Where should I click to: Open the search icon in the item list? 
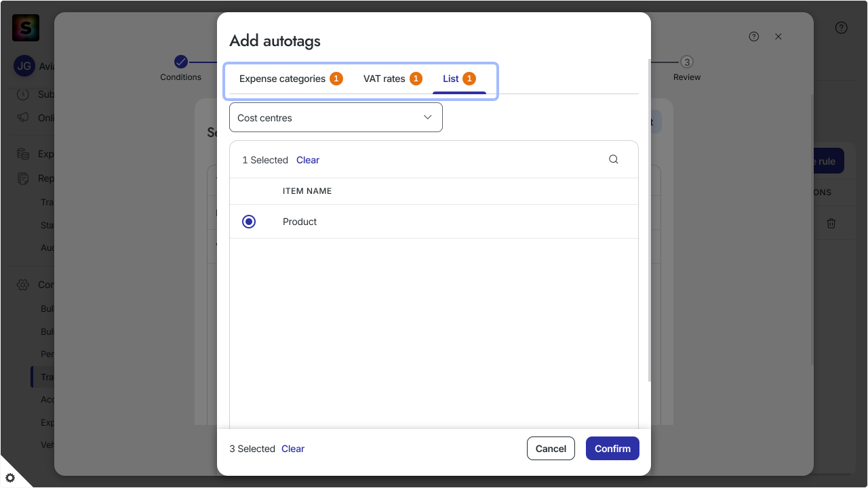tap(614, 159)
